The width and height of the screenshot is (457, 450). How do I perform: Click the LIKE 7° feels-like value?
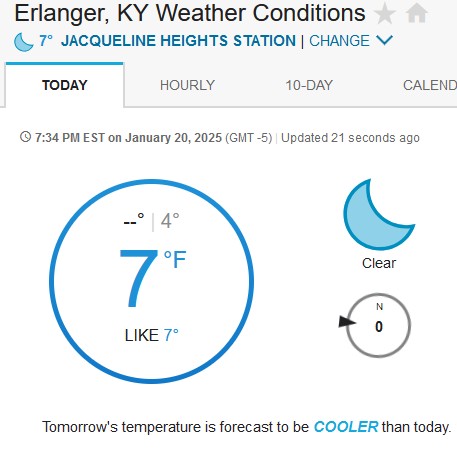[x=152, y=335]
